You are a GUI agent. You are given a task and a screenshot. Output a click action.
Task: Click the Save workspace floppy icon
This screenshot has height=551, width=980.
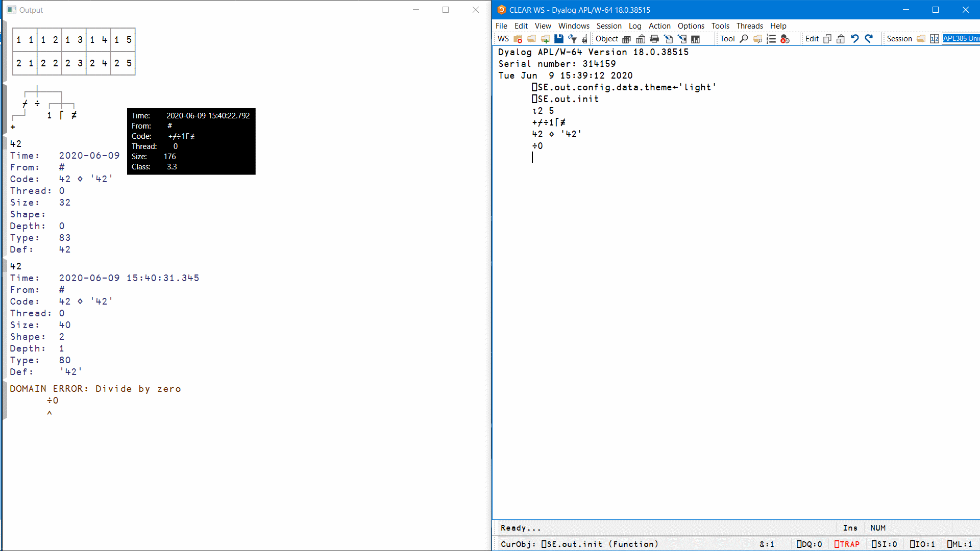[559, 39]
